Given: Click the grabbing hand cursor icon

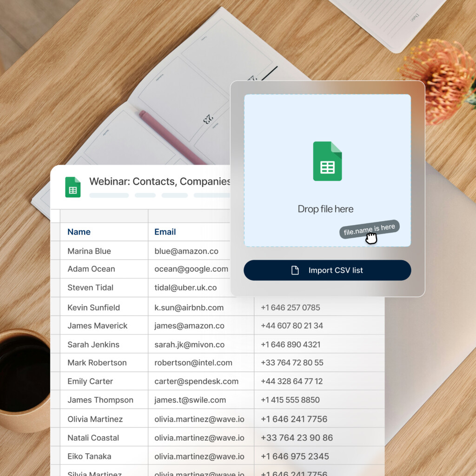Looking at the screenshot, I should (x=371, y=238).
